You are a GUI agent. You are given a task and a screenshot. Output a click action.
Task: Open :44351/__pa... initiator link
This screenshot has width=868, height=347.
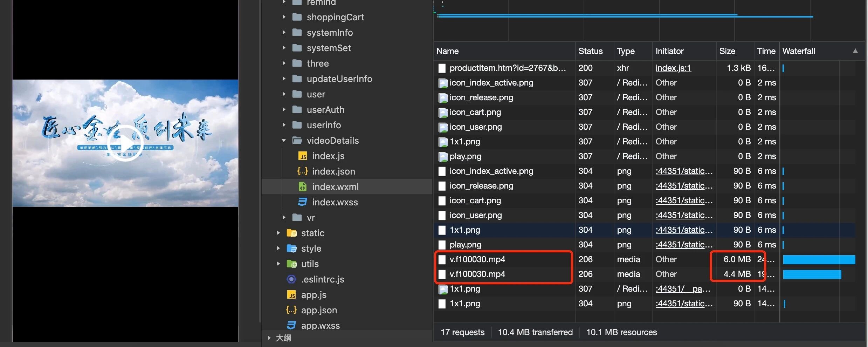click(683, 289)
